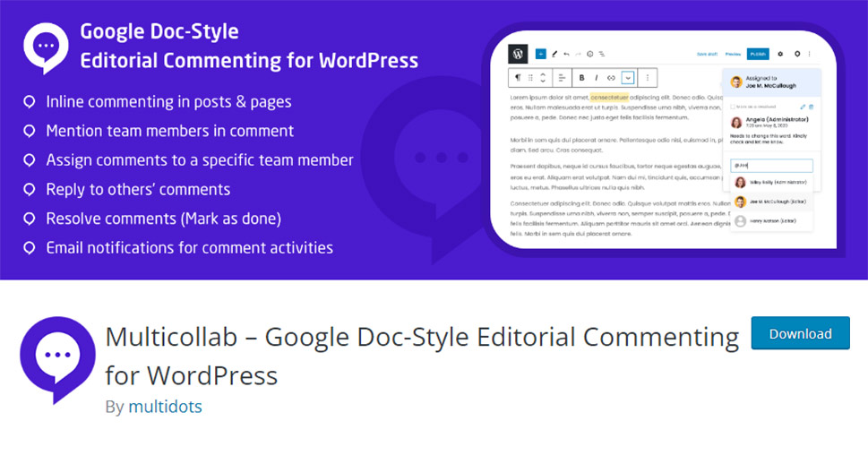Click the block drag handle icon
This screenshot has width=868, height=464.
pyautogui.click(x=530, y=78)
